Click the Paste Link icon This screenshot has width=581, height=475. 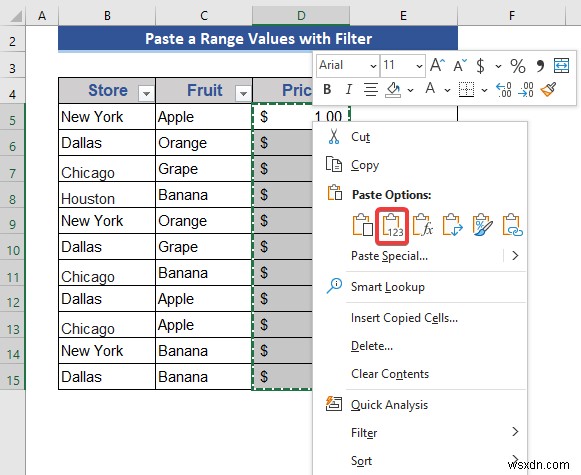coord(512,225)
